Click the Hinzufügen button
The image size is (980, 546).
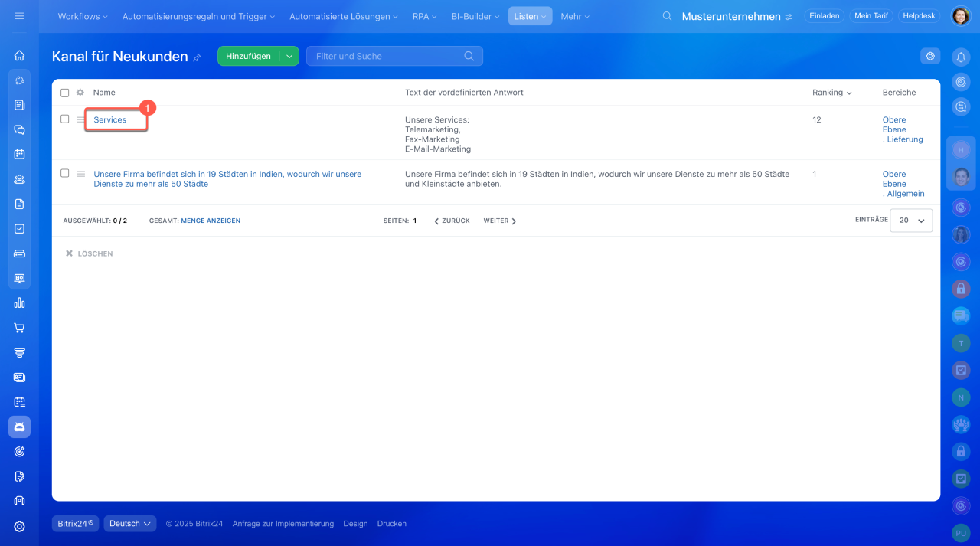248,56
